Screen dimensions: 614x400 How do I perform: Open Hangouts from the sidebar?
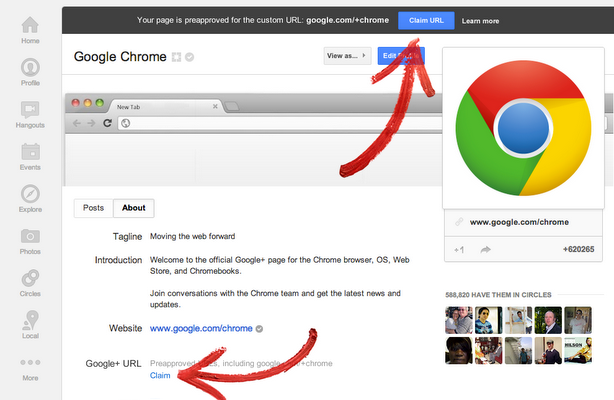pos(30,114)
